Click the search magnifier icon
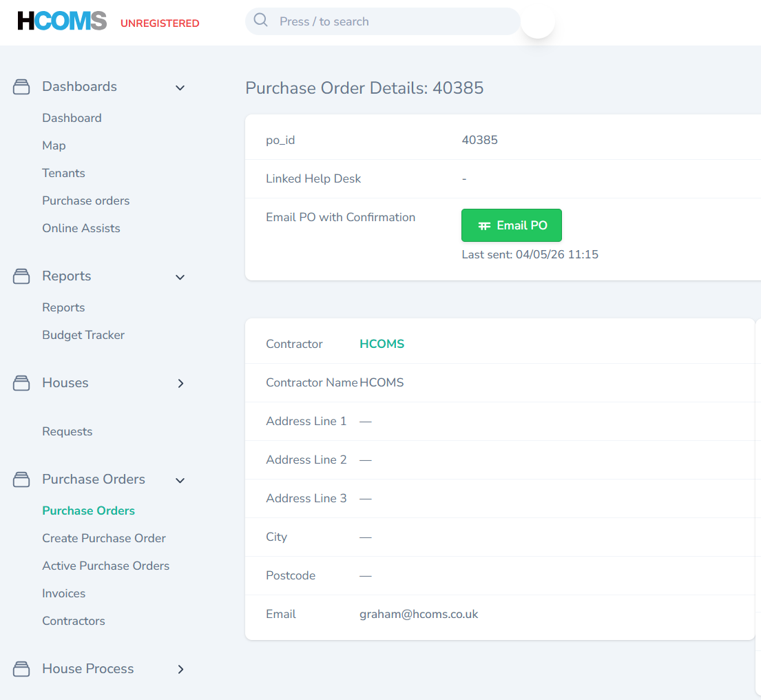Viewport: 761px width, 700px height. (260, 20)
